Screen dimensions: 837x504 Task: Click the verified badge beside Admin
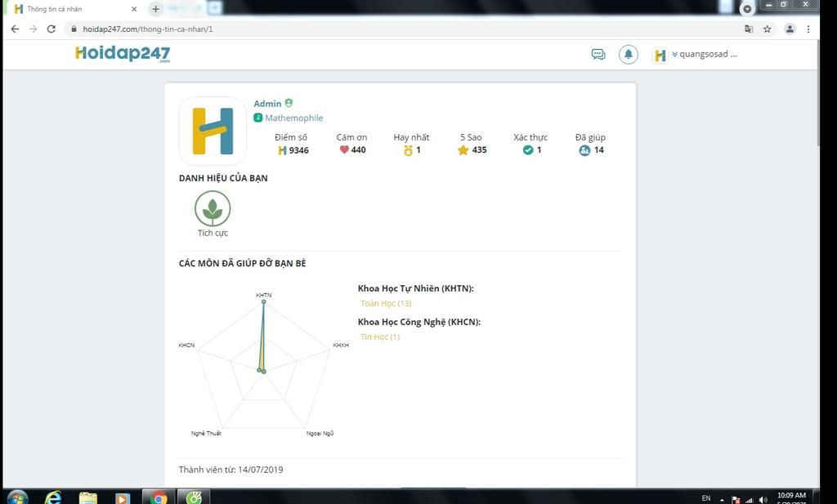[x=289, y=103]
